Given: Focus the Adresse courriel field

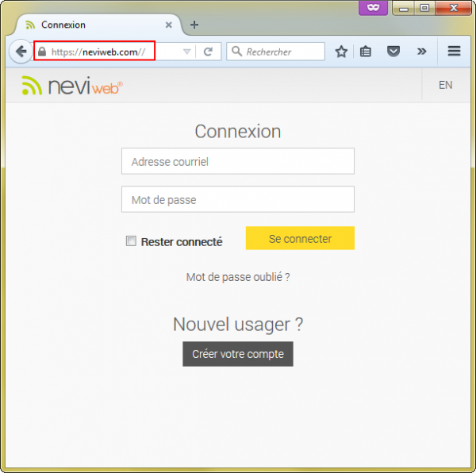Looking at the screenshot, I should coord(237,161).
